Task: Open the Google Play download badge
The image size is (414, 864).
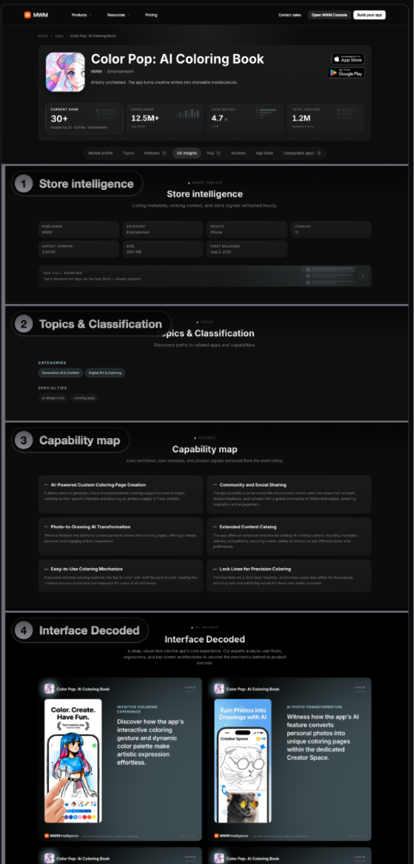Action: pos(346,73)
